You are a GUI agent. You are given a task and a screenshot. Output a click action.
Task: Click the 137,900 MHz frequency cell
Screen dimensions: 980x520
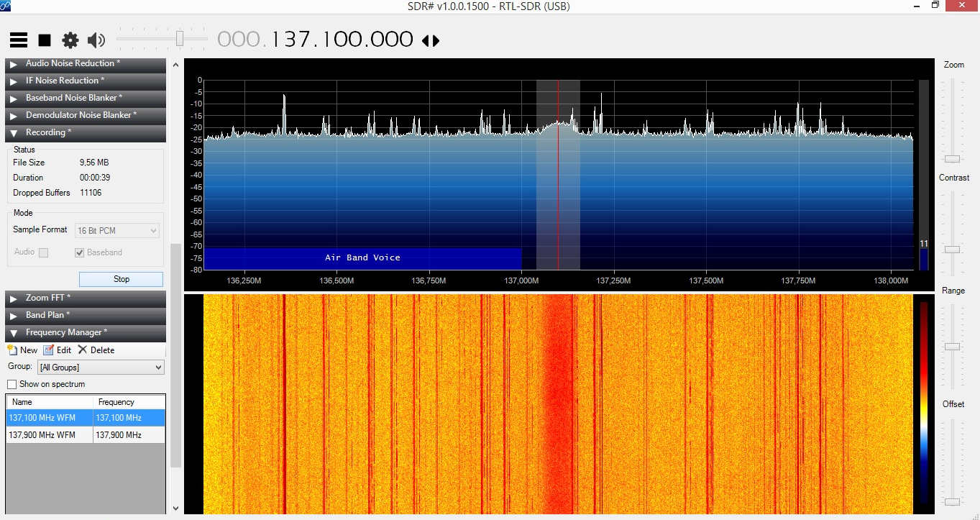pos(129,435)
